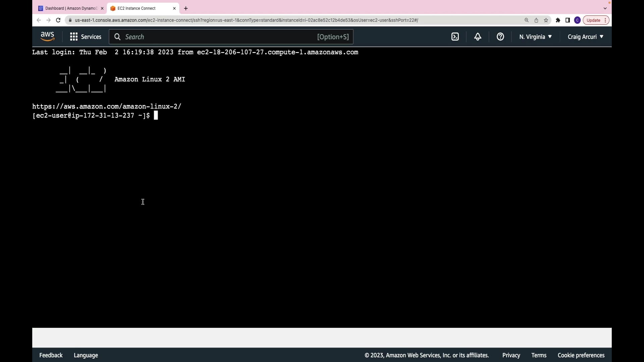644x362 pixels.
Task: Open the help question mark menu
Action: coord(500,37)
